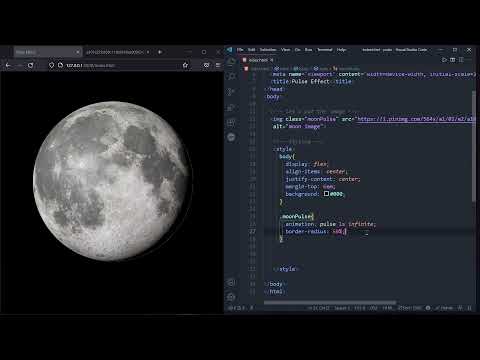Open the pinimg image URL link in the code
Image resolution: width=480 pixels, height=360 pixels.
click(x=416, y=119)
